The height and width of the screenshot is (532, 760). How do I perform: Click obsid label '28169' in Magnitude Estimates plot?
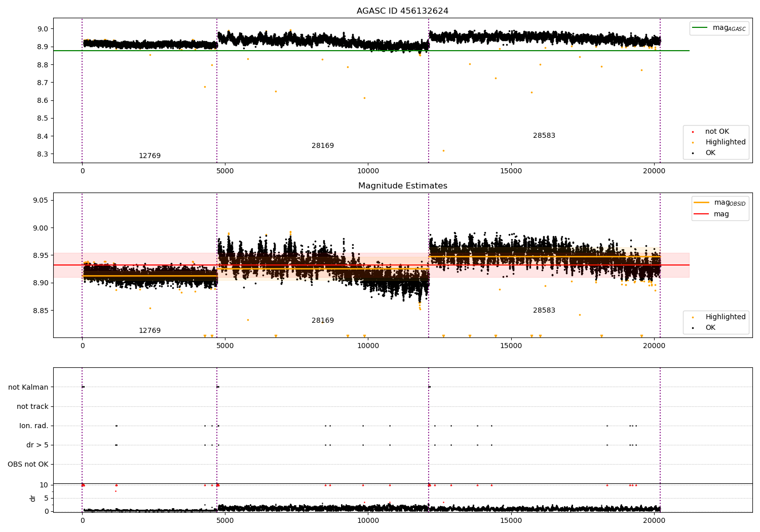tap(323, 320)
